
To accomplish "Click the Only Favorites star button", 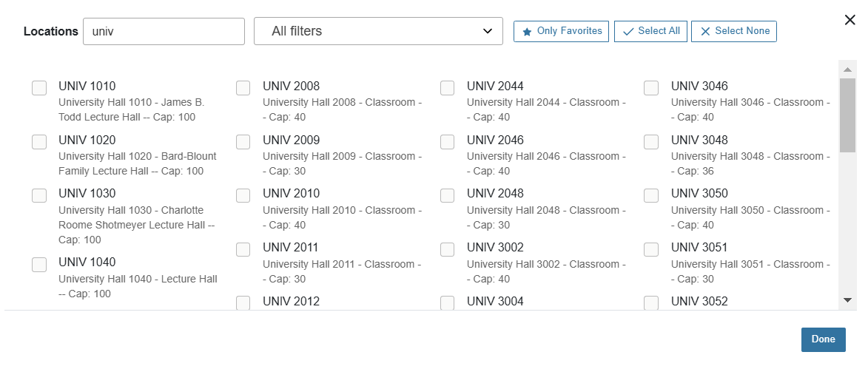I will (x=562, y=31).
